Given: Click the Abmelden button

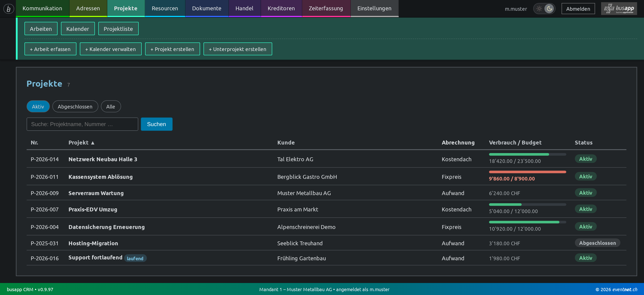Looking at the screenshot, I should coord(578,9).
